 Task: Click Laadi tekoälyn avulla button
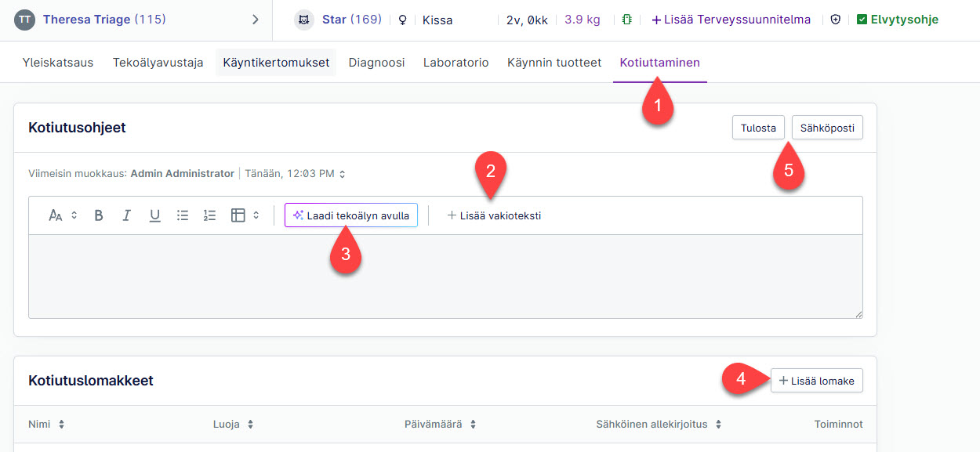(351, 215)
